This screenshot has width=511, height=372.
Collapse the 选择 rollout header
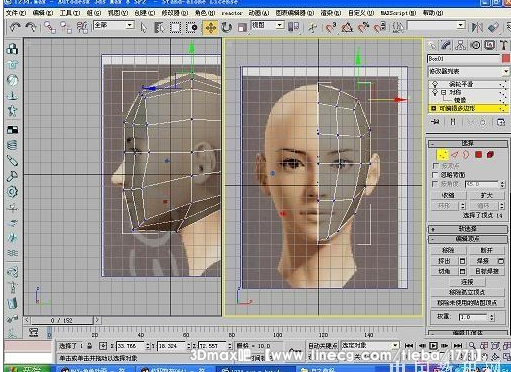(468, 143)
